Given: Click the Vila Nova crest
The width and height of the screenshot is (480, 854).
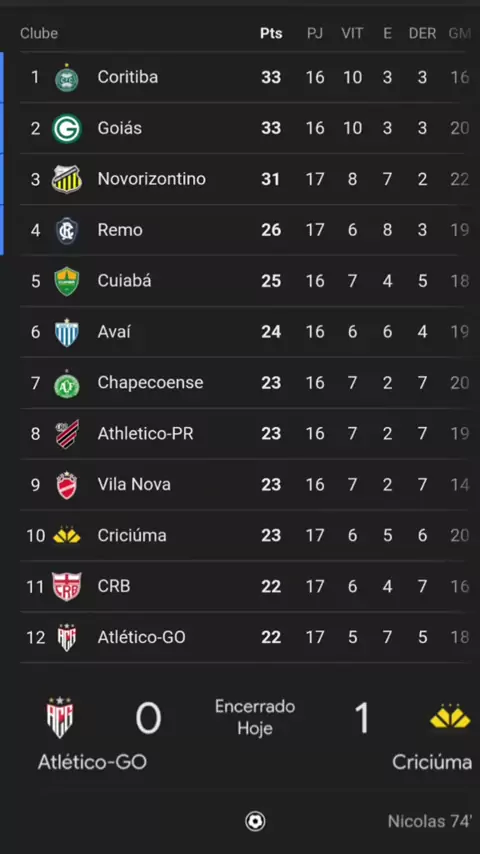Looking at the screenshot, I should (66, 485).
